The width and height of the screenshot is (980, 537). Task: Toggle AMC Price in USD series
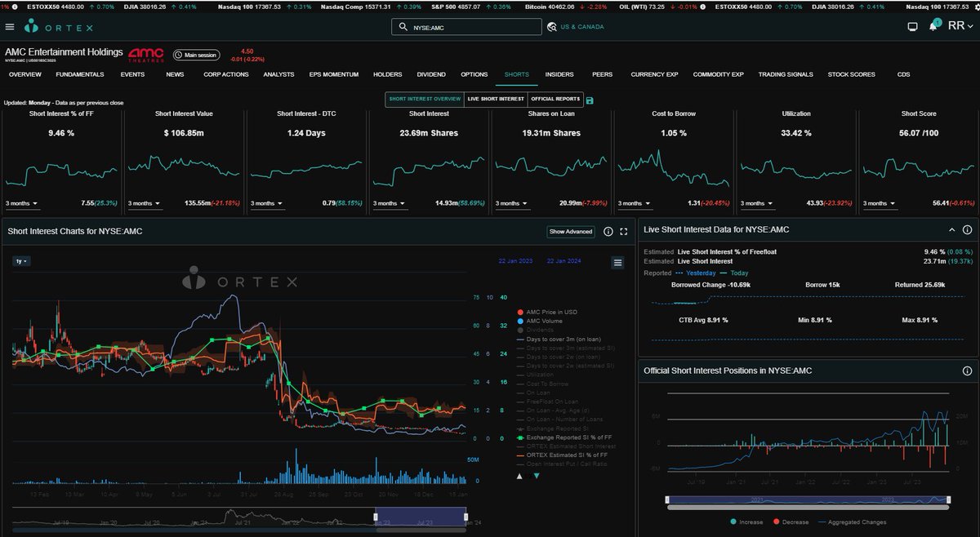pos(548,312)
